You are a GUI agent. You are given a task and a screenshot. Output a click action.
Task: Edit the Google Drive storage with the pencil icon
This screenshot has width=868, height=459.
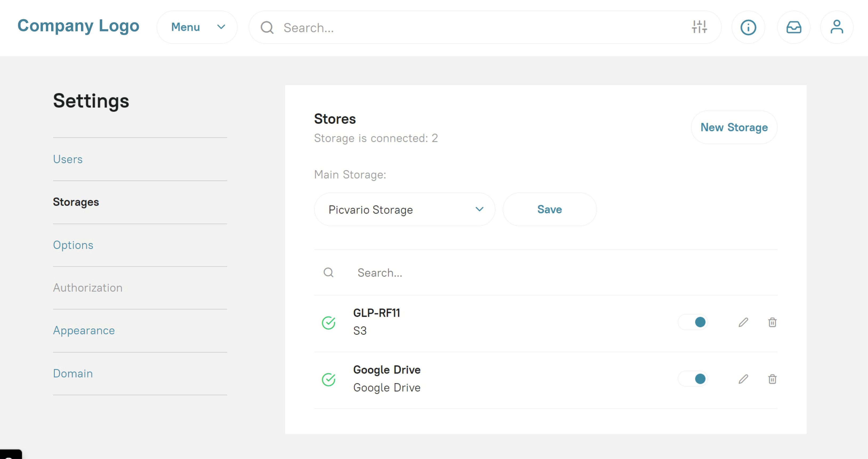point(743,379)
